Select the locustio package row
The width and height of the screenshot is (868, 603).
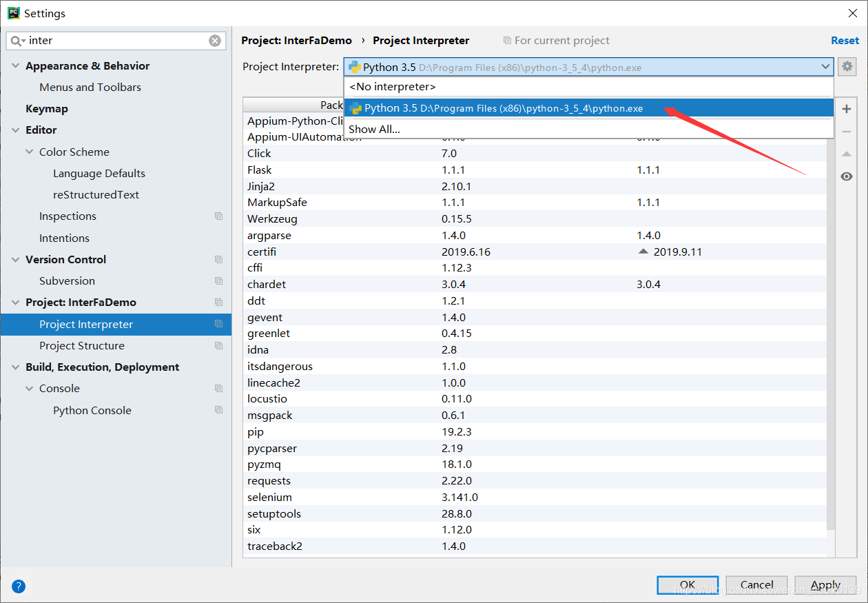tap(535, 399)
